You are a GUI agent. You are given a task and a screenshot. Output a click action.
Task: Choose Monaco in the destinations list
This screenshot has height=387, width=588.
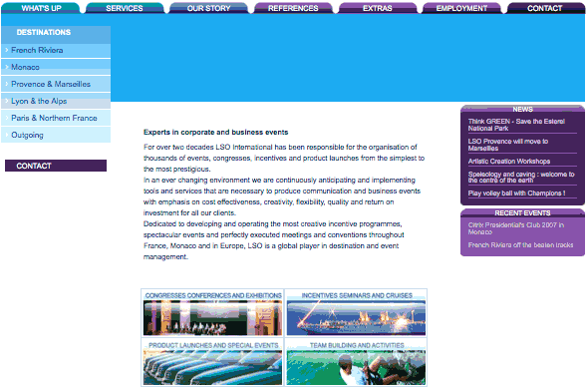click(56, 67)
